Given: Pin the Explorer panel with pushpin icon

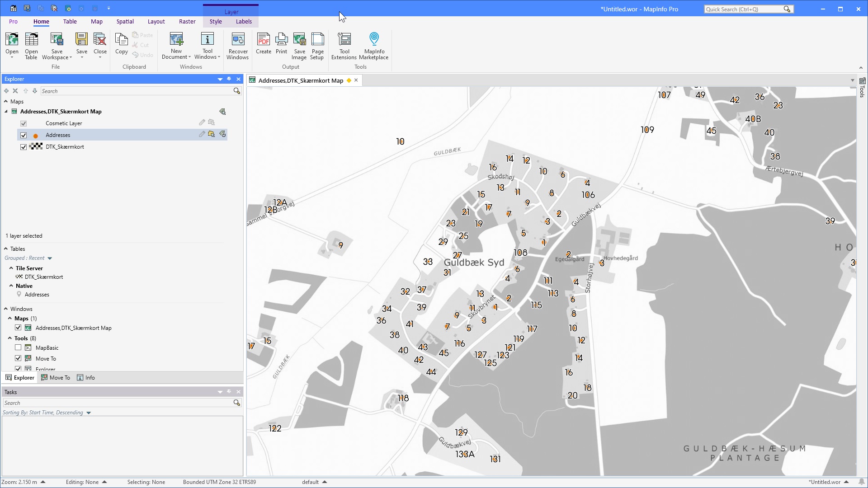Looking at the screenshot, I should tap(229, 79).
